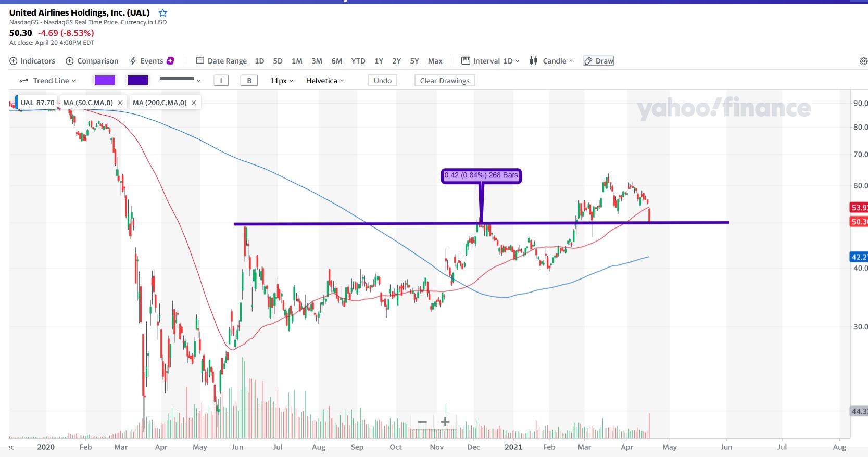This screenshot has width=868, height=457.
Task: Expand the Helvetica font dropdown
Action: point(325,81)
